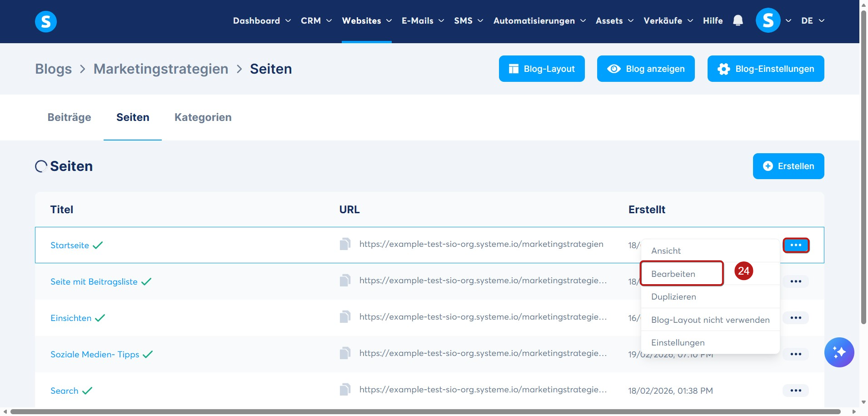Open the AI assistant sparkle button
The height and width of the screenshot is (416, 868).
[x=839, y=352]
